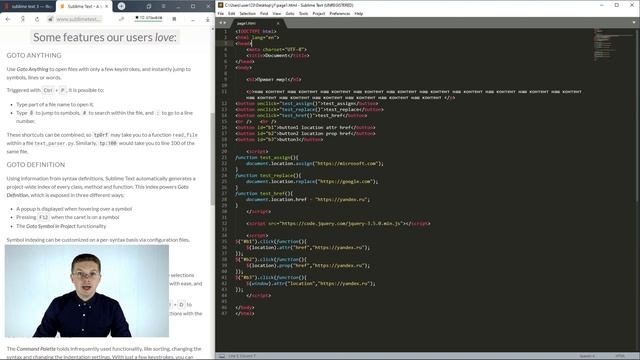Open the Tools menu in Sublime Text
Image resolution: width=640 pixels, height=360 pixels.
click(x=303, y=13)
